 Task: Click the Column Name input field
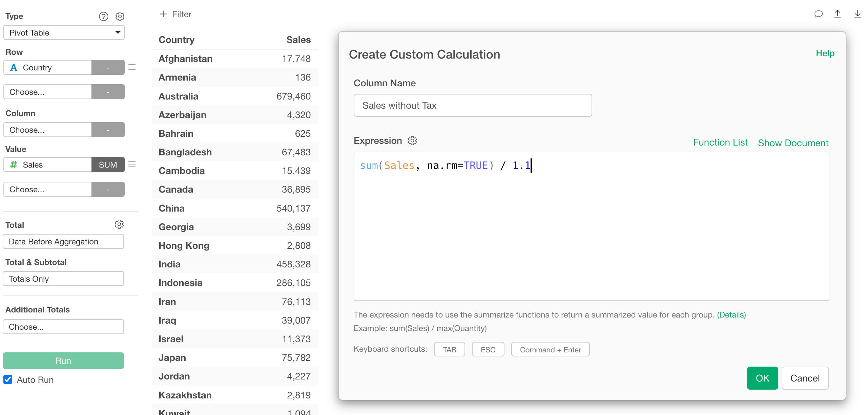[x=473, y=105]
